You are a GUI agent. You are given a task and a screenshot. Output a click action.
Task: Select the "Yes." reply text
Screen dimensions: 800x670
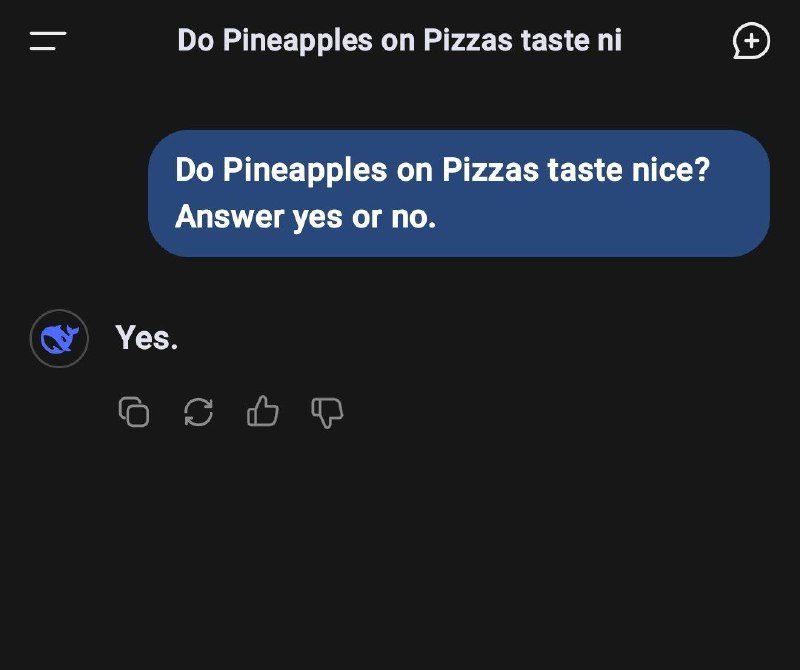tap(147, 338)
